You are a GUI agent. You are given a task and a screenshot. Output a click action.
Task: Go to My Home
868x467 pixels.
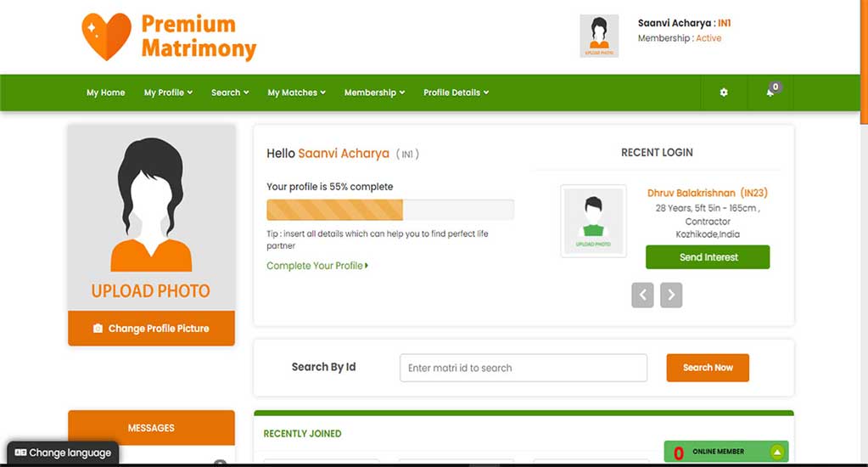coord(106,93)
